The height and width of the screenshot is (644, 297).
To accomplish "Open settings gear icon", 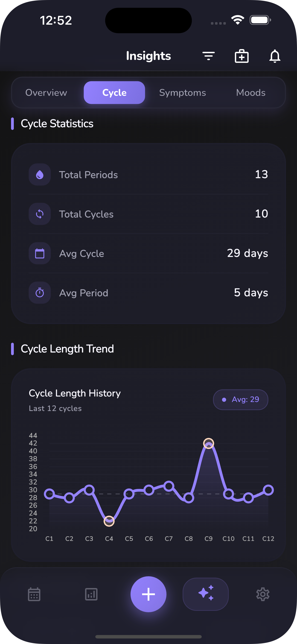I will tap(263, 594).
